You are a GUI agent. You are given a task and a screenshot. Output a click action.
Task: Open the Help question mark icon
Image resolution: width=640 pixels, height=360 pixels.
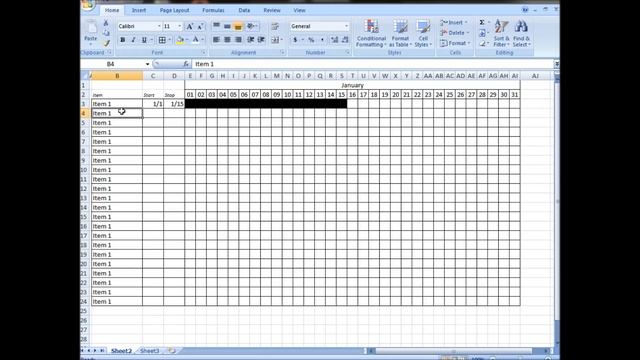525,10
